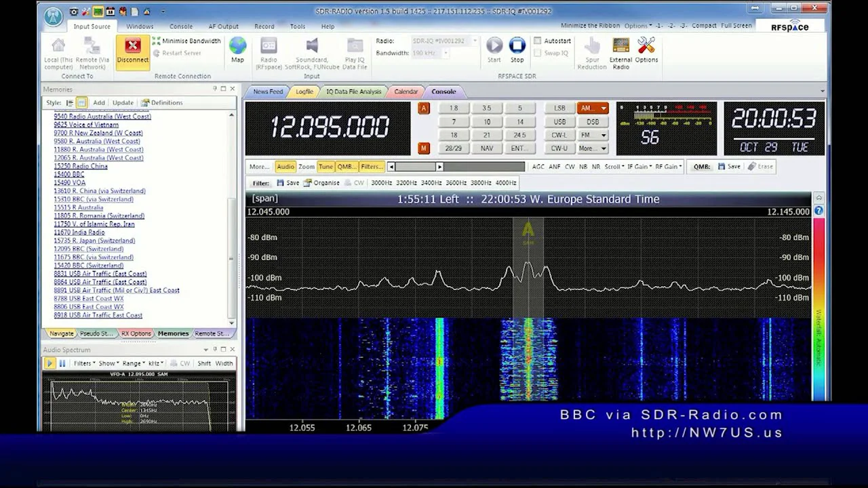Click the 12.095.000 frequency display
868x488 pixels.
[330, 127]
